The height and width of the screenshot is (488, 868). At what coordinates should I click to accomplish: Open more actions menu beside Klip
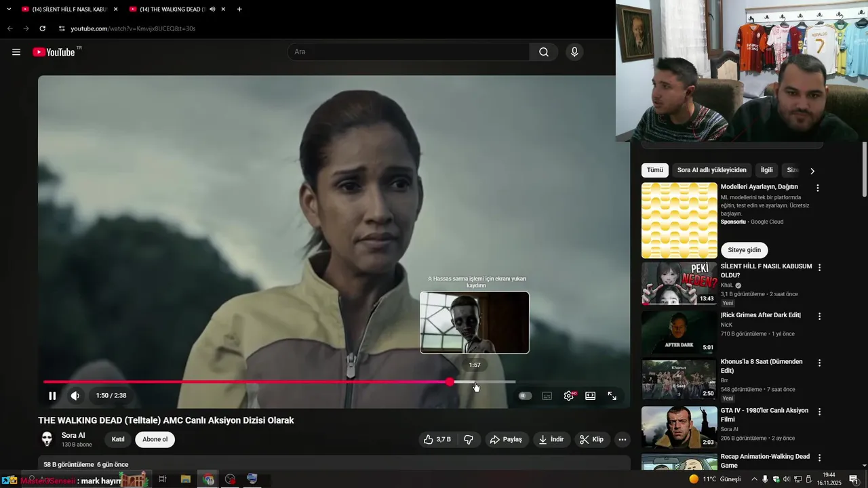pos(623,439)
